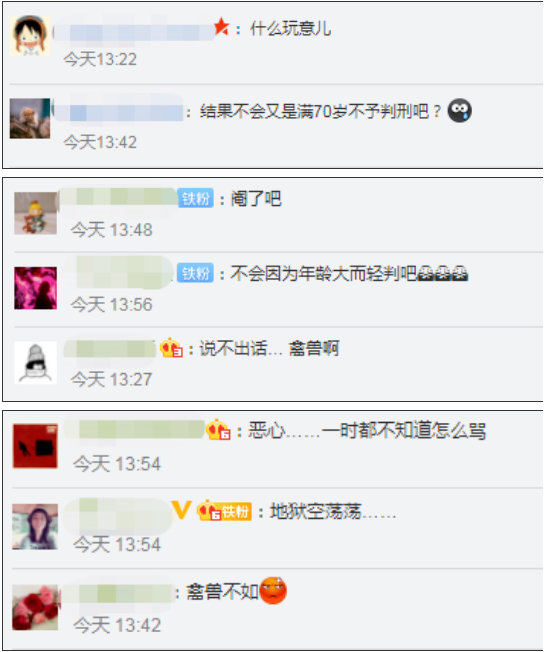This screenshot has height=652, width=550.
Task: Open the red roses avatar profile
Action: pos(35,608)
